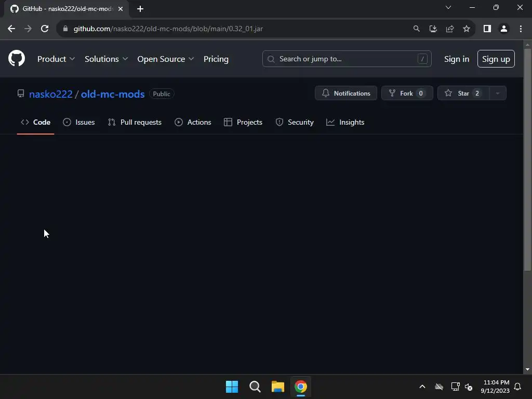Viewport: 532px width, 399px height.
Task: Star the repository
Action: [x=463, y=94]
